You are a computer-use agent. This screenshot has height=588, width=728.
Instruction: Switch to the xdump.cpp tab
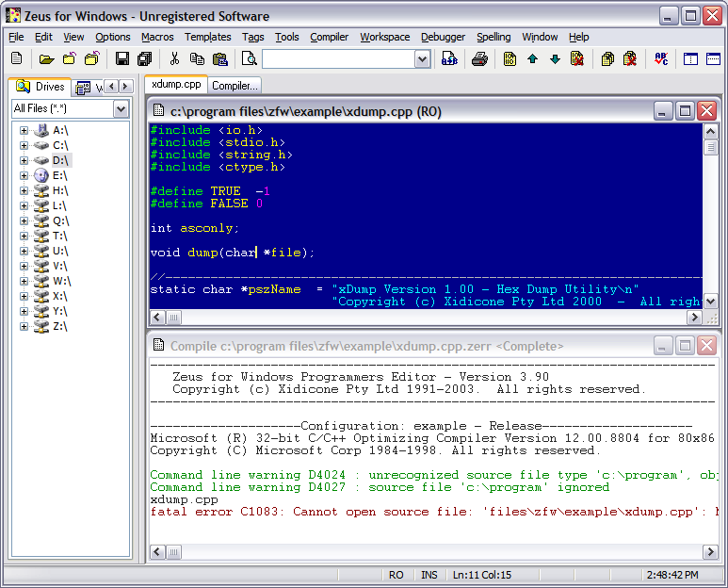(176, 85)
